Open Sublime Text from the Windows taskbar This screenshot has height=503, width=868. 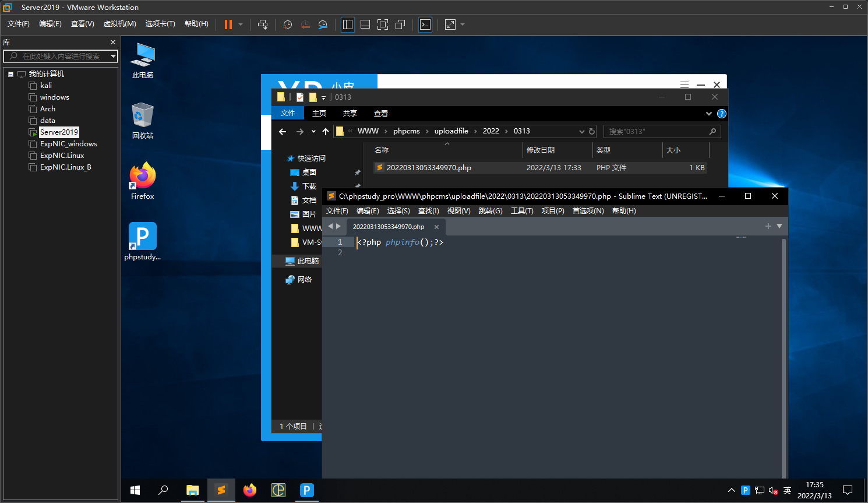pos(221,490)
